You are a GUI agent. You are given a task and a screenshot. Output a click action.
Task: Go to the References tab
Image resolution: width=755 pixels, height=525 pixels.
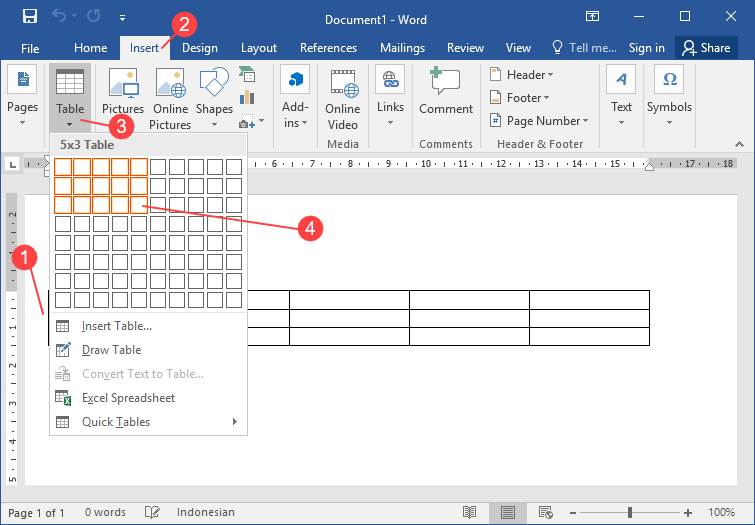(328, 48)
